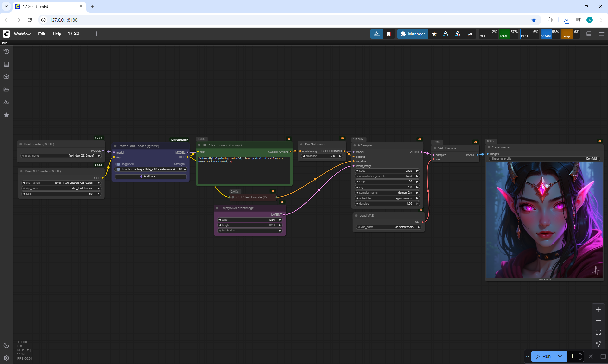The width and height of the screenshot is (608, 364).
Task: Open vae_name selector in Load VAE
Action: tap(389, 227)
